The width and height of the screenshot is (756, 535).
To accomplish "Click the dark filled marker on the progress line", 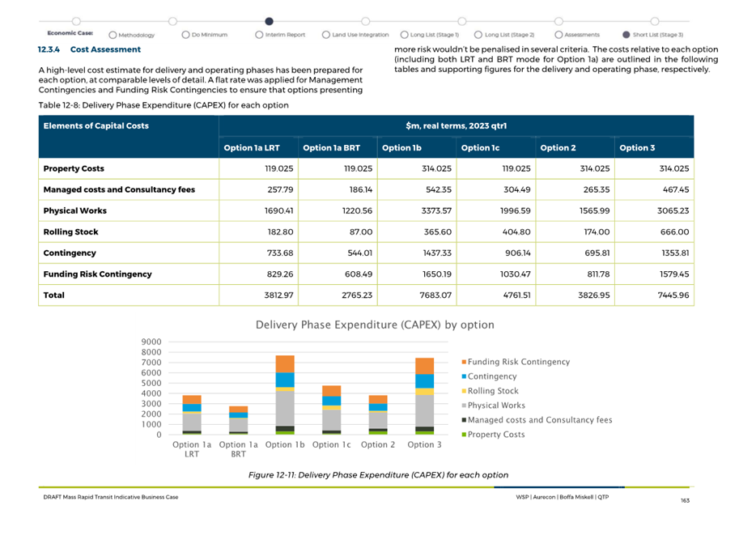I will tap(269, 21).
